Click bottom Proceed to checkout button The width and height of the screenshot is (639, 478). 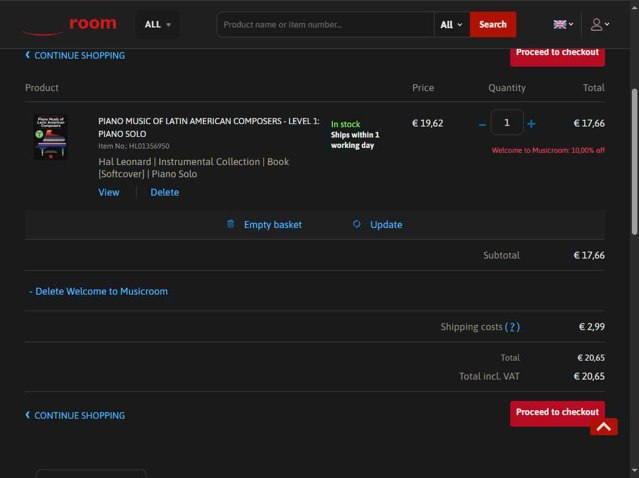pos(557,413)
